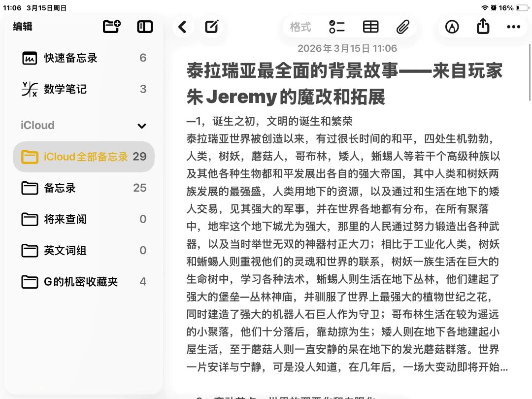Share the note with the share icon

[483, 26]
